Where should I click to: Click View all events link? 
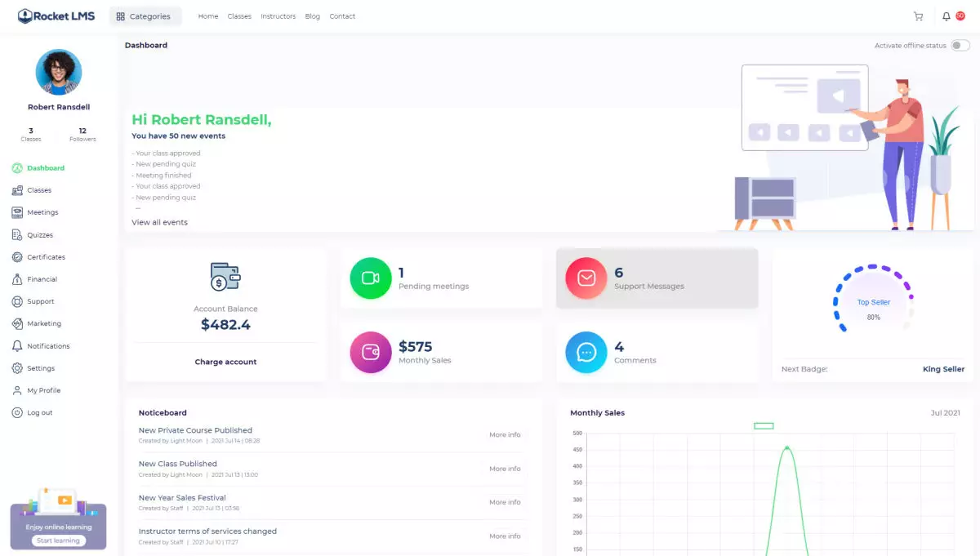click(x=159, y=222)
